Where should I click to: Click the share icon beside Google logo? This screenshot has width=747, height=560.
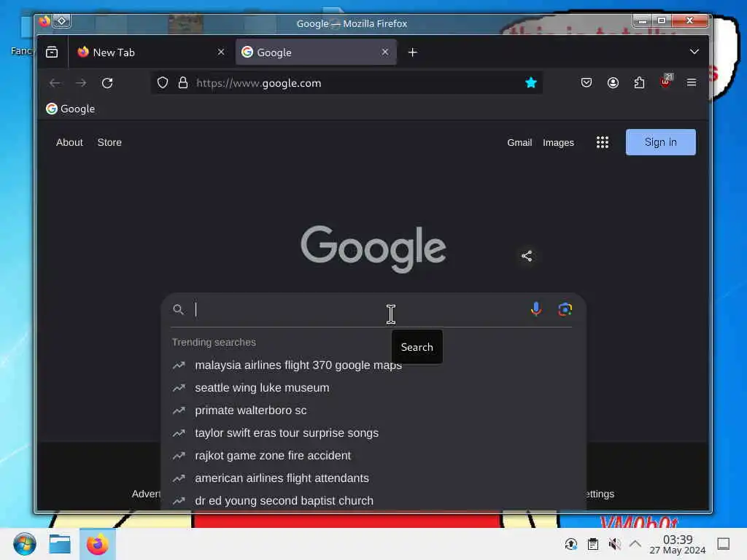click(527, 256)
